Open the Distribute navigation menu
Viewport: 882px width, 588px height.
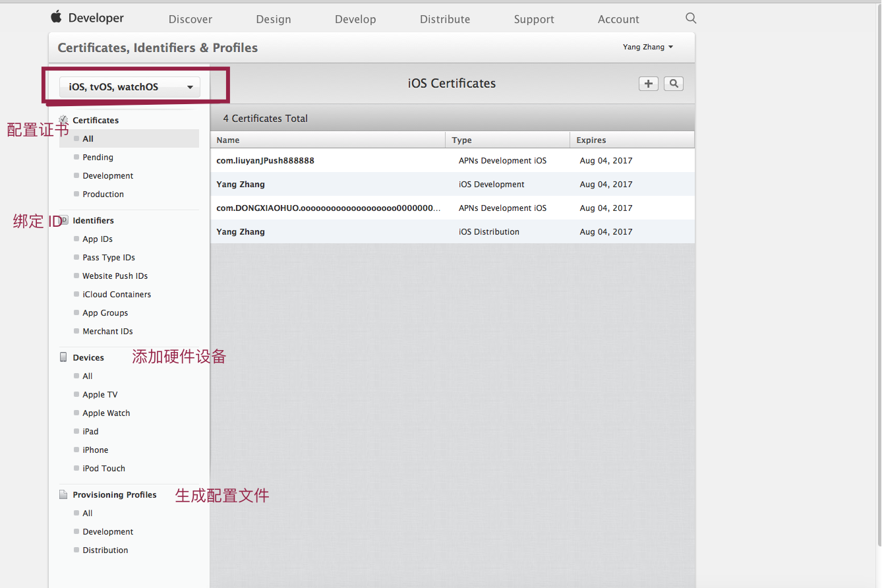pyautogui.click(x=445, y=19)
